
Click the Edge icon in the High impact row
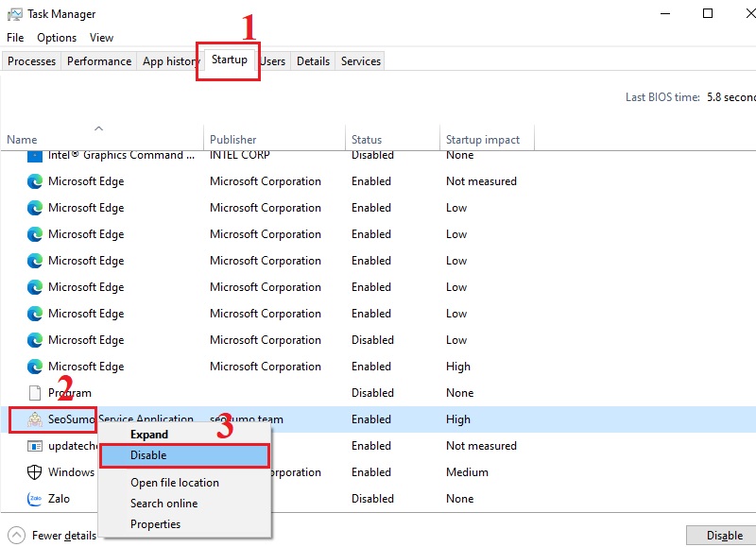(35, 367)
